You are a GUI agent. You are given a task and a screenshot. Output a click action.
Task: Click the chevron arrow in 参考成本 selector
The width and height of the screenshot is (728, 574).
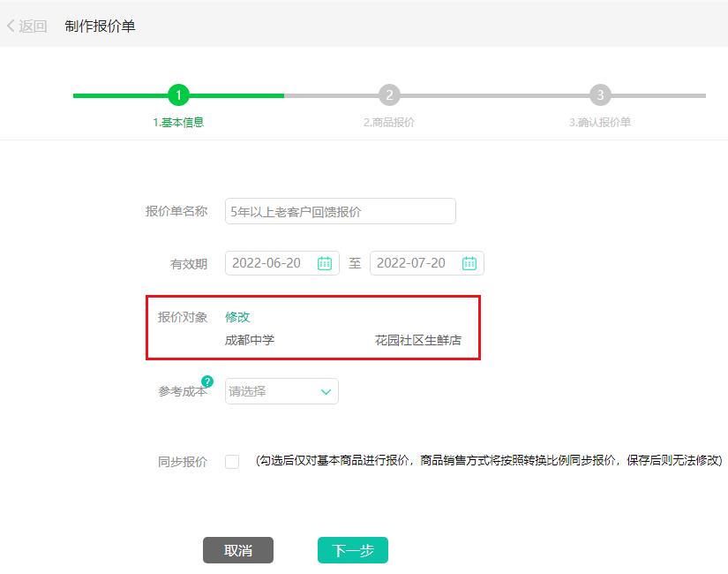tap(325, 390)
